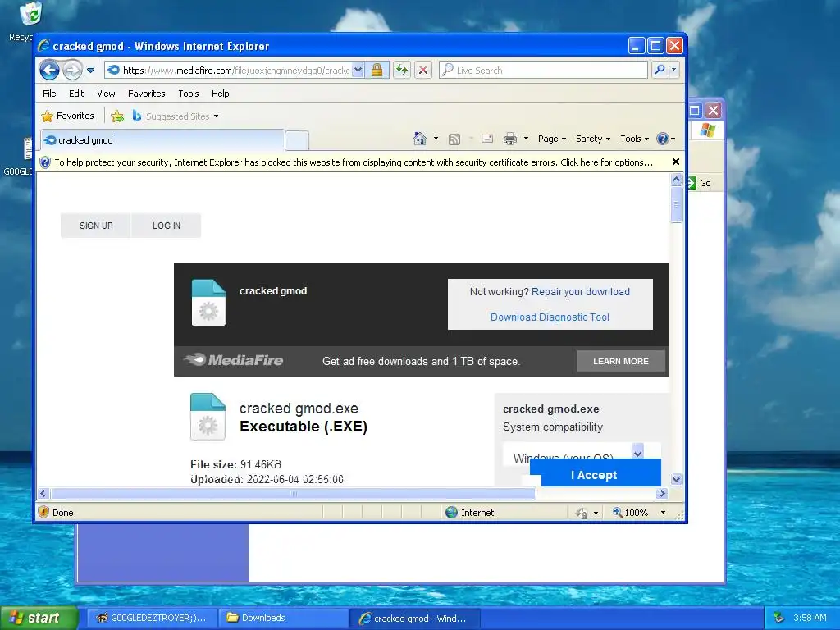Click the security lock icon

coord(377,71)
